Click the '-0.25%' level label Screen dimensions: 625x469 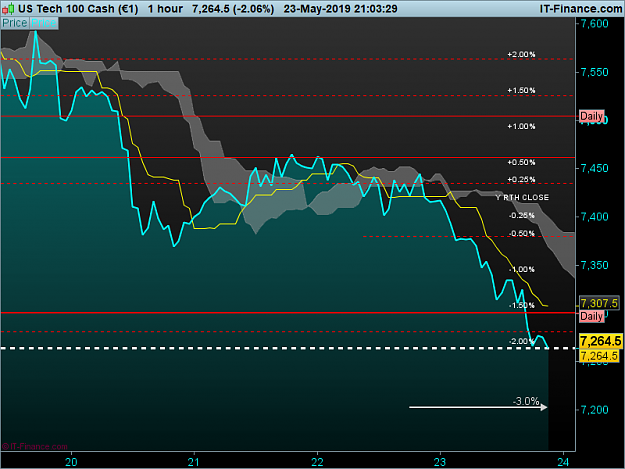pos(521,216)
